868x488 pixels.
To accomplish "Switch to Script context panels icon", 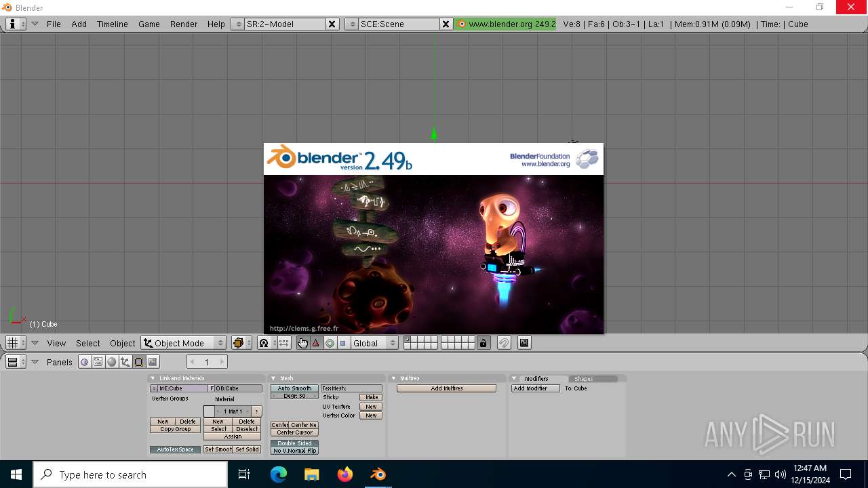I will pos(98,362).
